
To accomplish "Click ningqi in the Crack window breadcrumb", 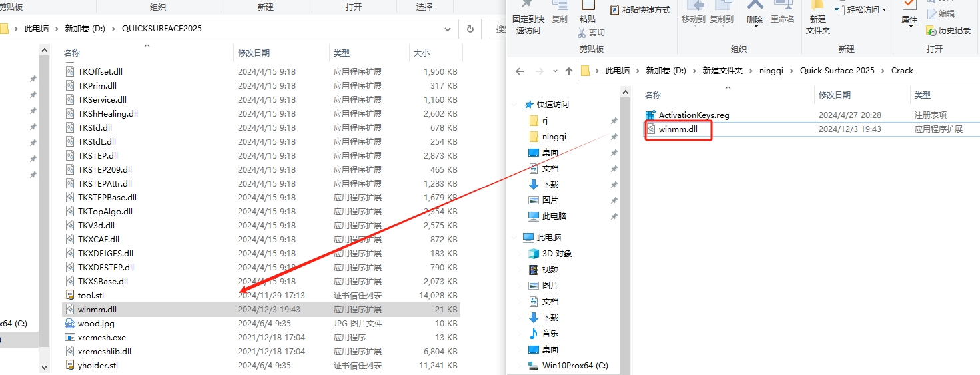I will [773, 71].
